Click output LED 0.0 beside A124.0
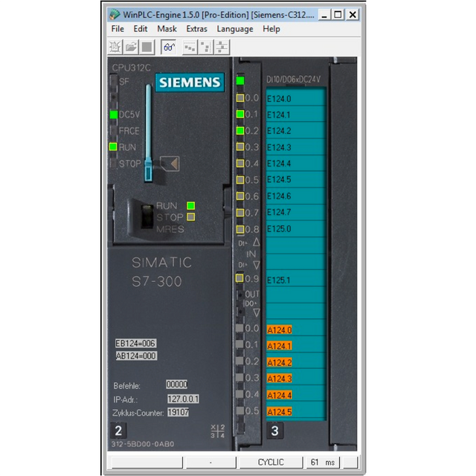476x476 pixels. (239, 328)
